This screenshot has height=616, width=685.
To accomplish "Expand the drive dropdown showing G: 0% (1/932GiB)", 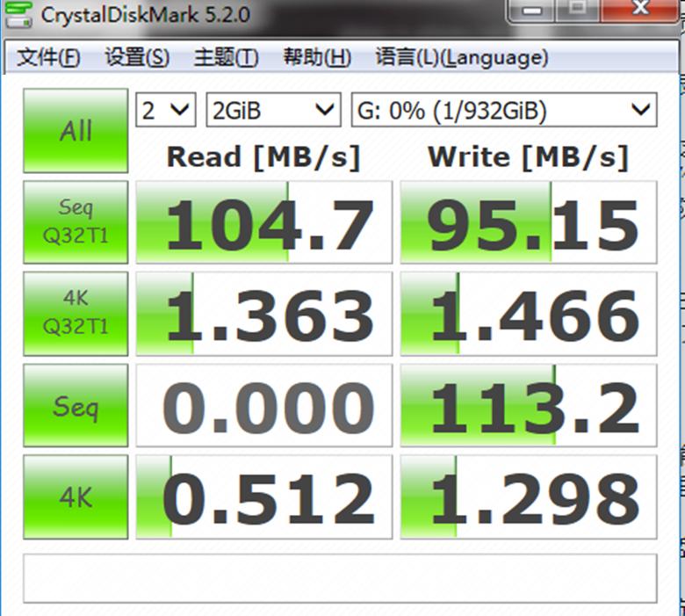I will click(x=504, y=110).
